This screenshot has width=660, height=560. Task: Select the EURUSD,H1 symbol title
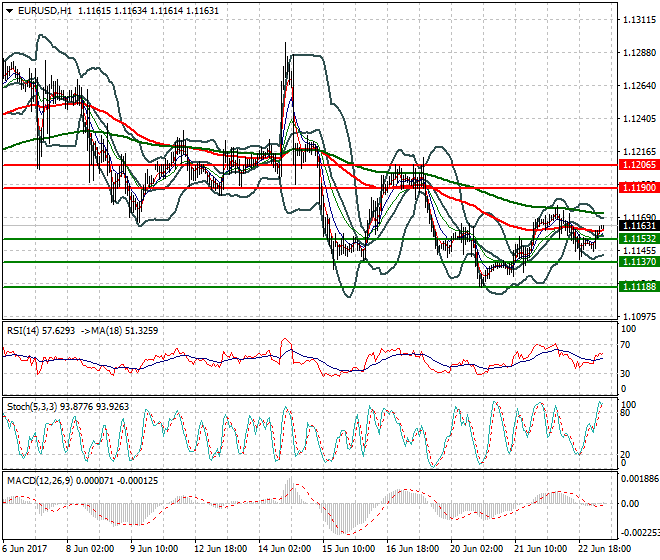click(45, 9)
